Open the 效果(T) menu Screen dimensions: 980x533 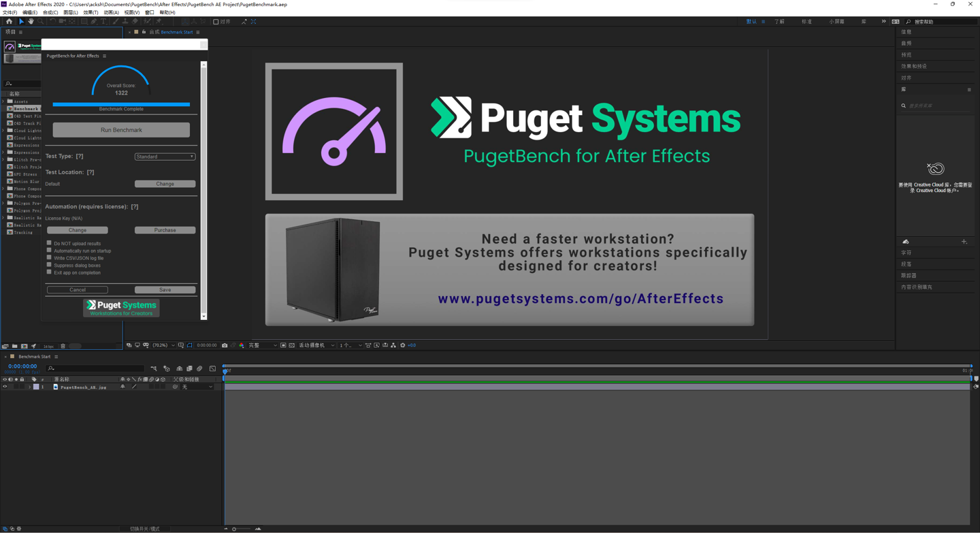(x=91, y=12)
